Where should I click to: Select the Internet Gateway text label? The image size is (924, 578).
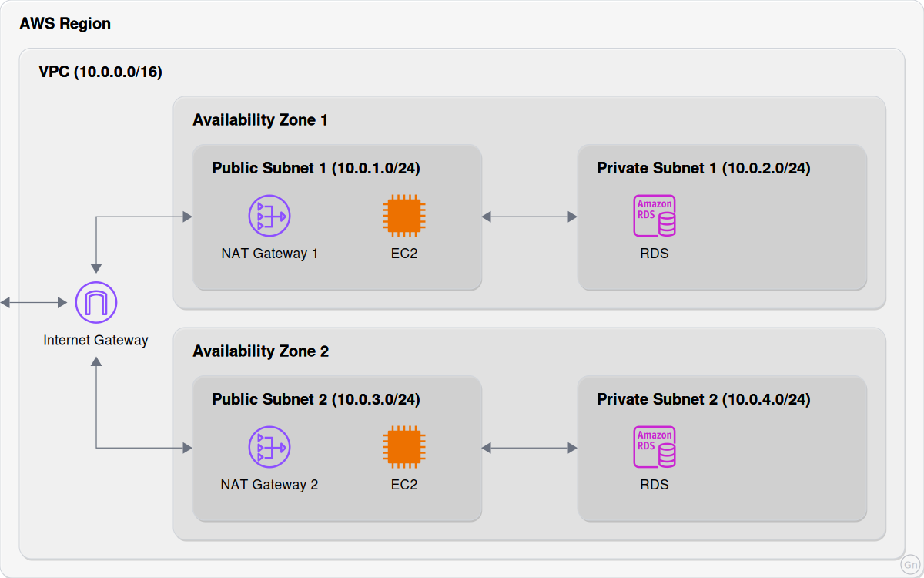coord(95,340)
